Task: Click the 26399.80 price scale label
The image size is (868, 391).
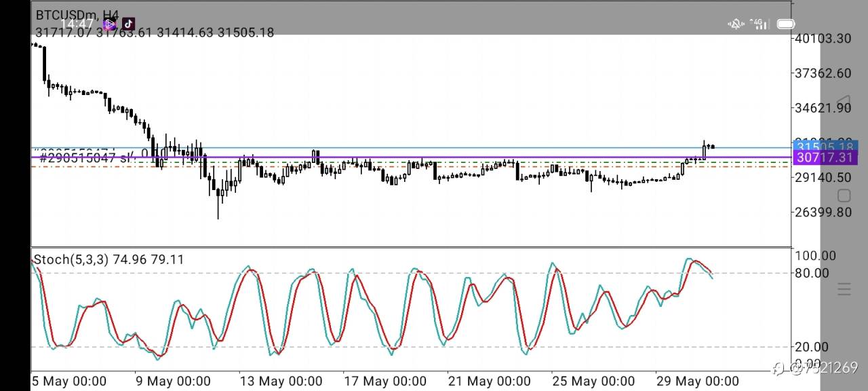Action: click(823, 212)
